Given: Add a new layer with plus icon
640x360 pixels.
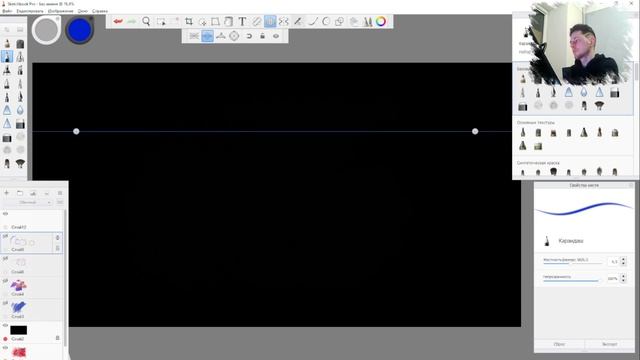Looking at the screenshot, I should point(7,193).
